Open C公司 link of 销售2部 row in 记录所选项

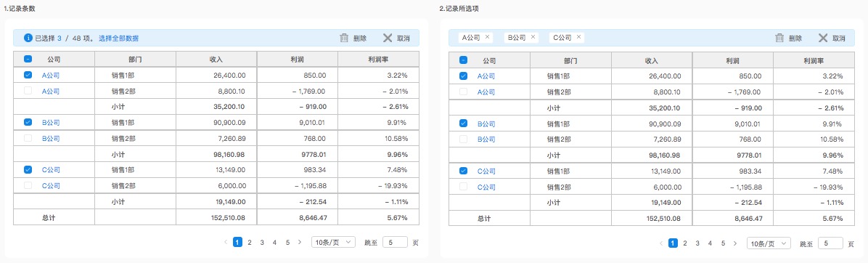point(486,187)
